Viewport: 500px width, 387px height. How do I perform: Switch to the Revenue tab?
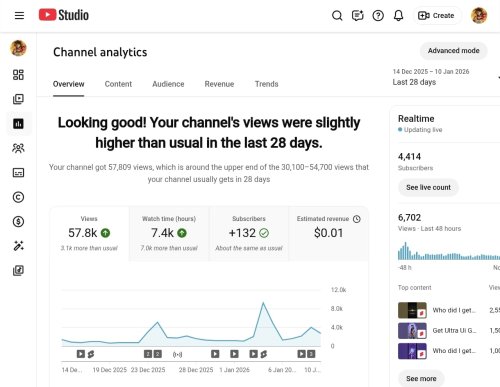pos(219,84)
